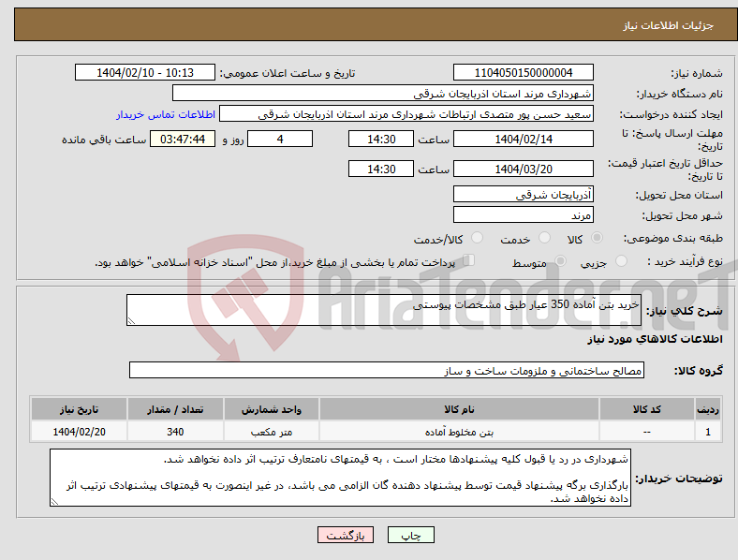Click the delivery province field آذربایجان شرقی
Image resolution: width=738 pixels, height=560 pixels.
(x=523, y=194)
